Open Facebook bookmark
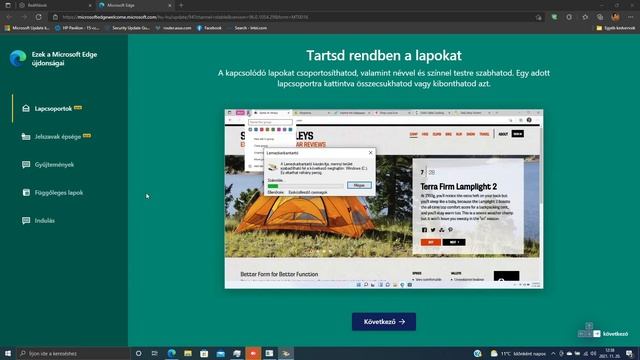The image size is (640, 360). pyautogui.click(x=209, y=28)
